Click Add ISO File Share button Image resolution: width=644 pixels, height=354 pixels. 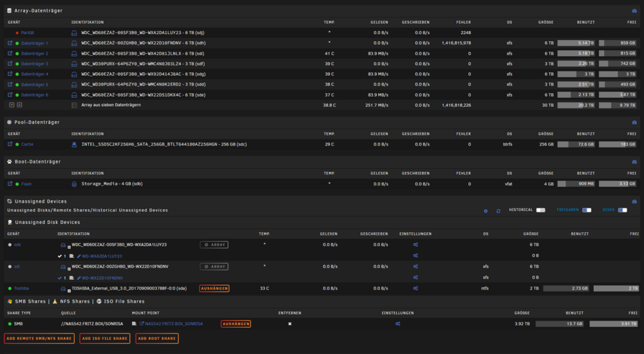coord(105,339)
